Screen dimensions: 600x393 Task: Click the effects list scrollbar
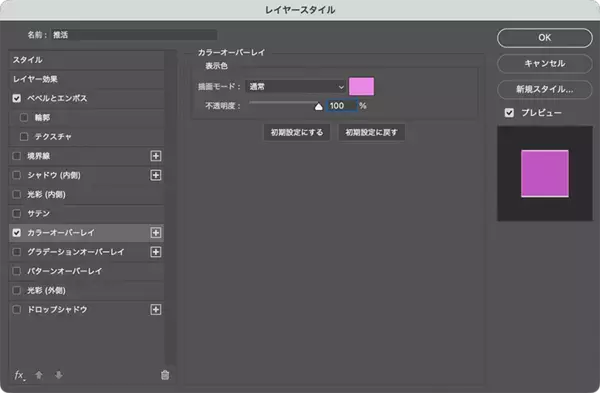(170, 208)
